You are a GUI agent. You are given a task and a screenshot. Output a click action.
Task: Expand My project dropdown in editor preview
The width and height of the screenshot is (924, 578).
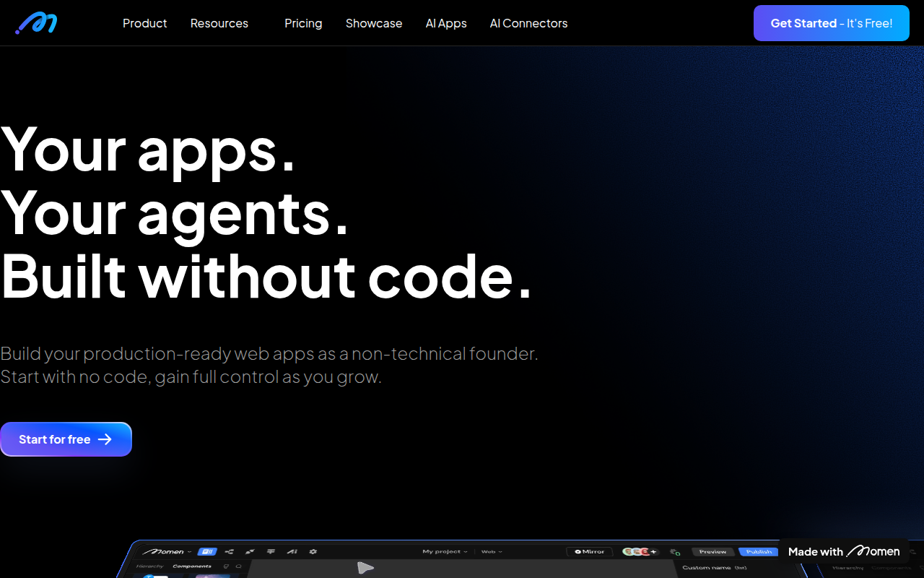point(445,551)
